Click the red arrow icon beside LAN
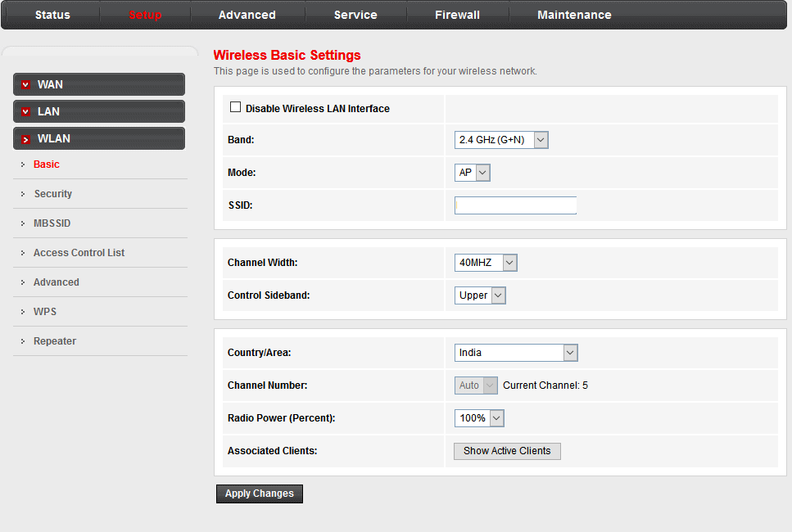The image size is (792, 532). (26, 112)
